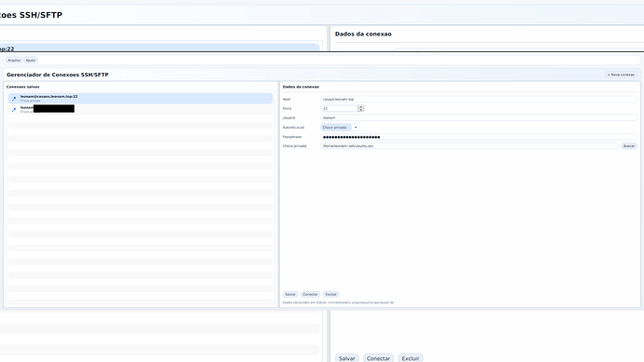Focus the Host input field

(x=479, y=99)
